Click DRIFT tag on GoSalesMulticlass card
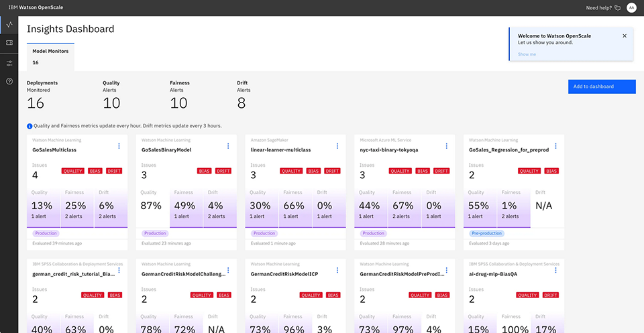This screenshot has width=644, height=333. tap(114, 171)
